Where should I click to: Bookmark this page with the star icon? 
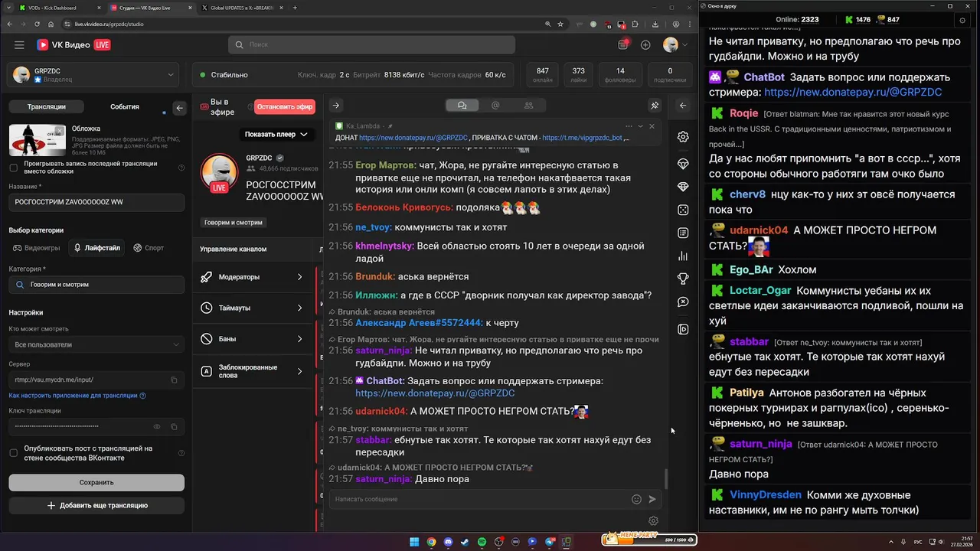point(561,24)
